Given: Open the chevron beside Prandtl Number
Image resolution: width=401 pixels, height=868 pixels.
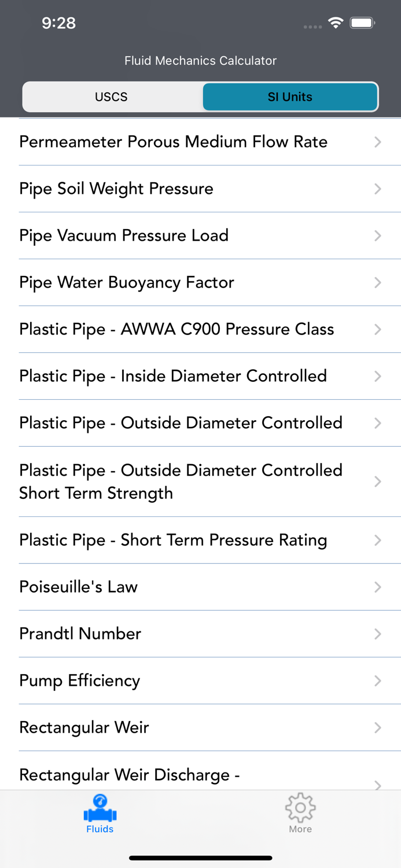Looking at the screenshot, I should (378, 634).
